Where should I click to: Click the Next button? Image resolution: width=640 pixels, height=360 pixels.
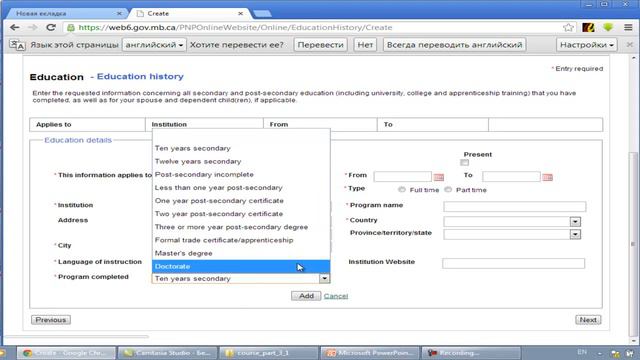pyautogui.click(x=588, y=320)
